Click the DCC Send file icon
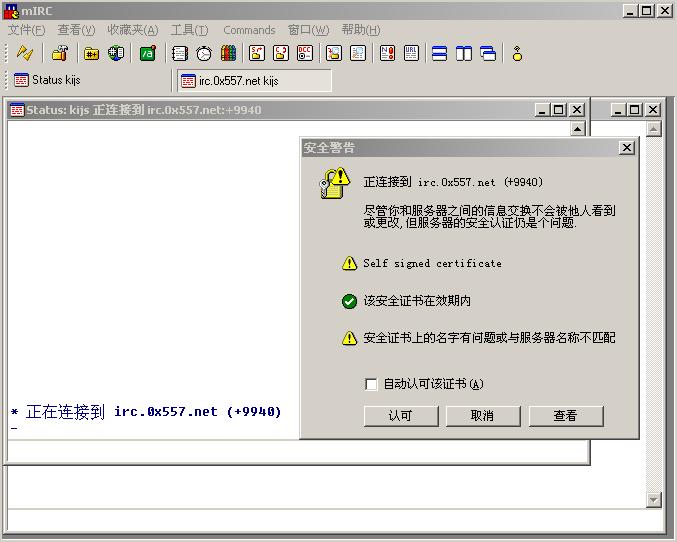 pos(257,54)
